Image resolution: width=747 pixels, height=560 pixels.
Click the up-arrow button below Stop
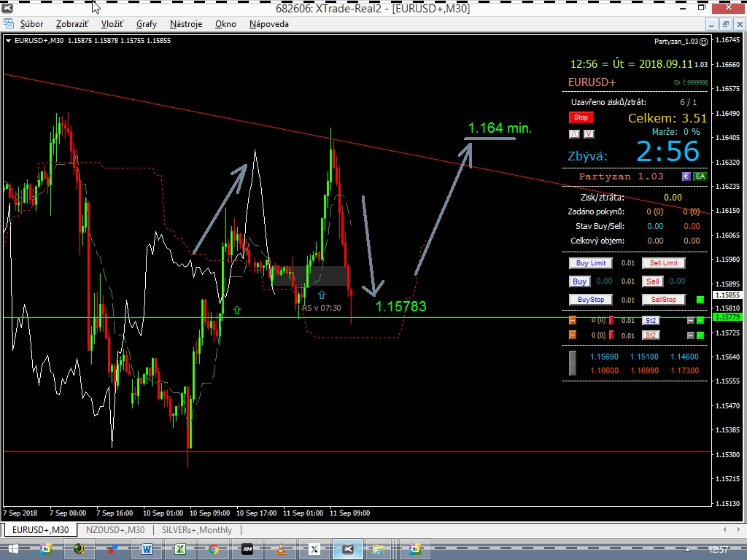pos(575,134)
